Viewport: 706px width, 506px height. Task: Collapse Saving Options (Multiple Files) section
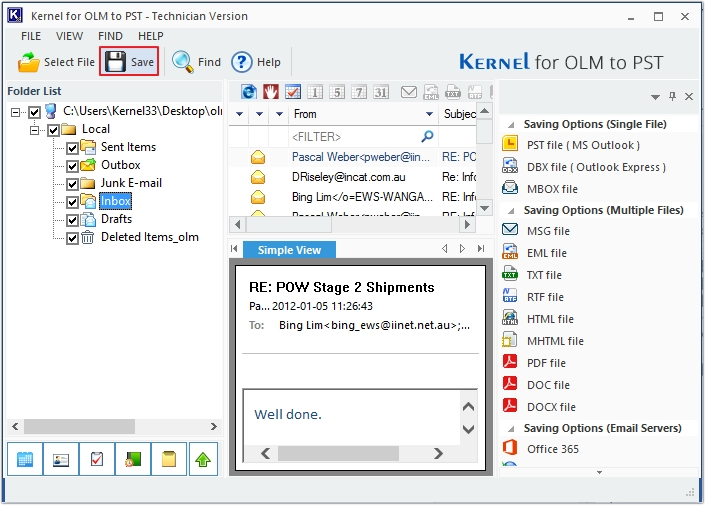511,211
